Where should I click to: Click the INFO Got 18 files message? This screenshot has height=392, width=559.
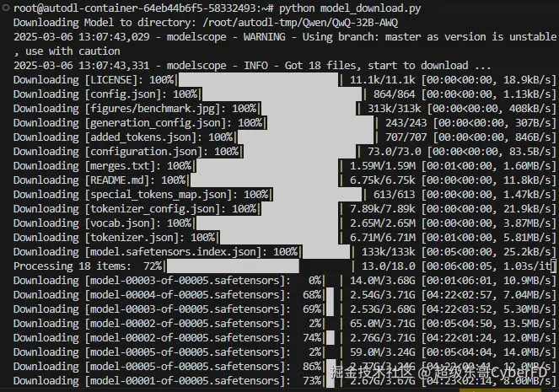368,66
